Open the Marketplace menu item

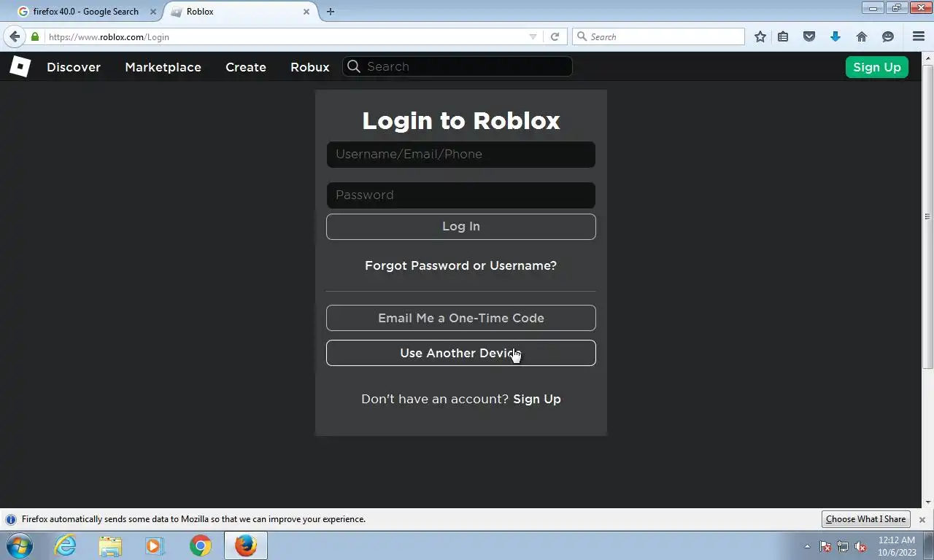pyautogui.click(x=163, y=67)
